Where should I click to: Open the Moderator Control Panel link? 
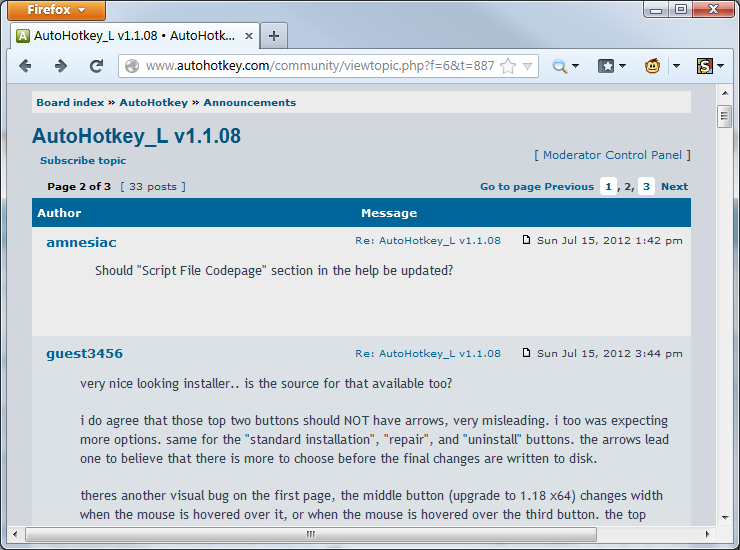pyautogui.click(x=612, y=155)
